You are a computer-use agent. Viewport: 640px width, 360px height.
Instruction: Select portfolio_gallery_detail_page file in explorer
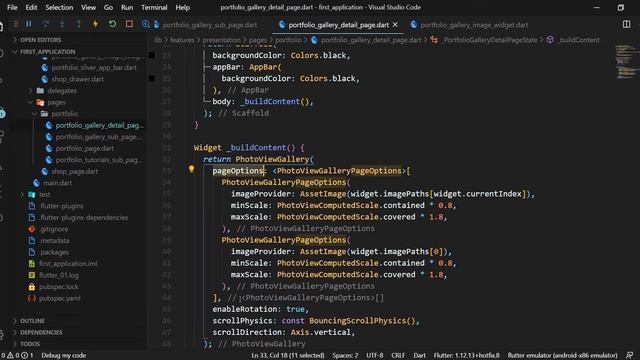pyautogui.click(x=99, y=125)
